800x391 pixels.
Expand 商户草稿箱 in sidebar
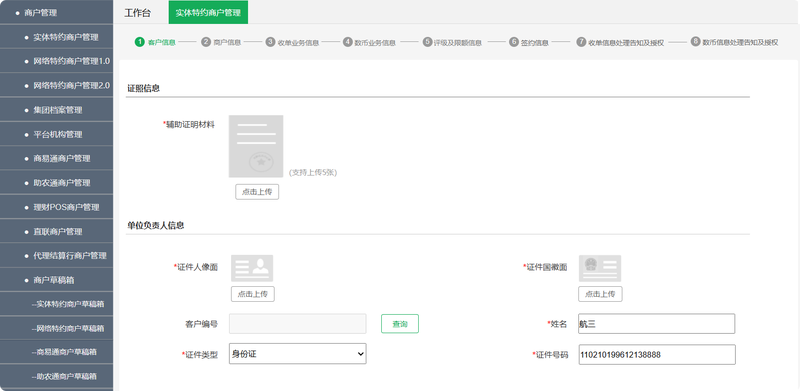pos(57,280)
